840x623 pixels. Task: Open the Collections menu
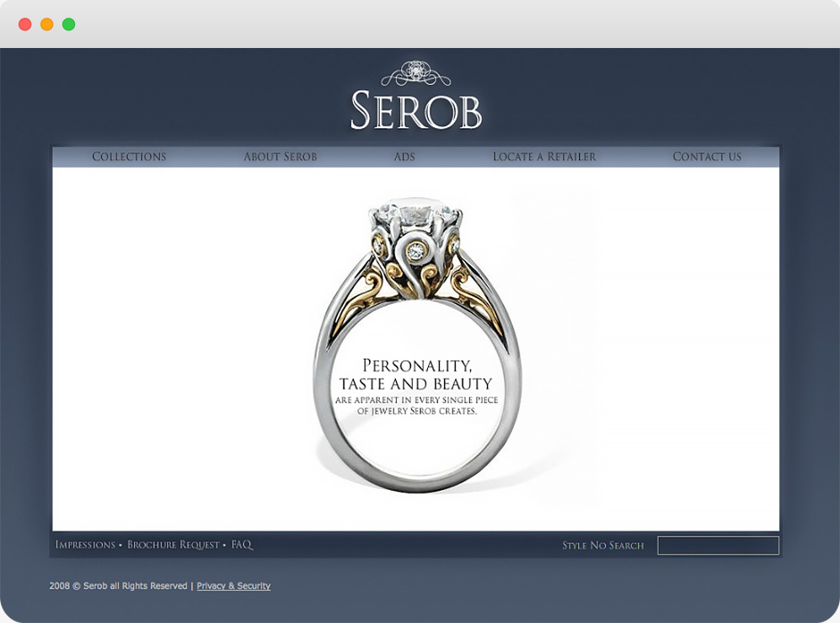point(129,157)
